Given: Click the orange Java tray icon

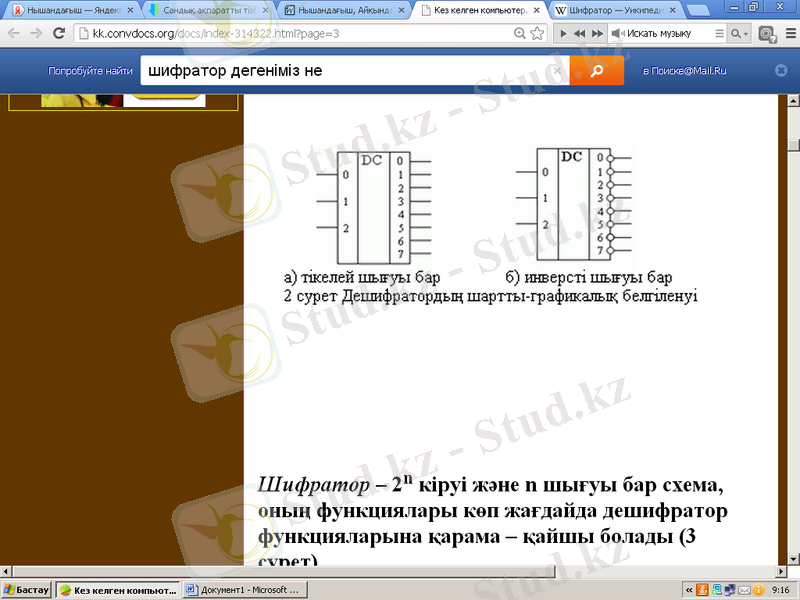Looking at the screenshot, I should 703,590.
